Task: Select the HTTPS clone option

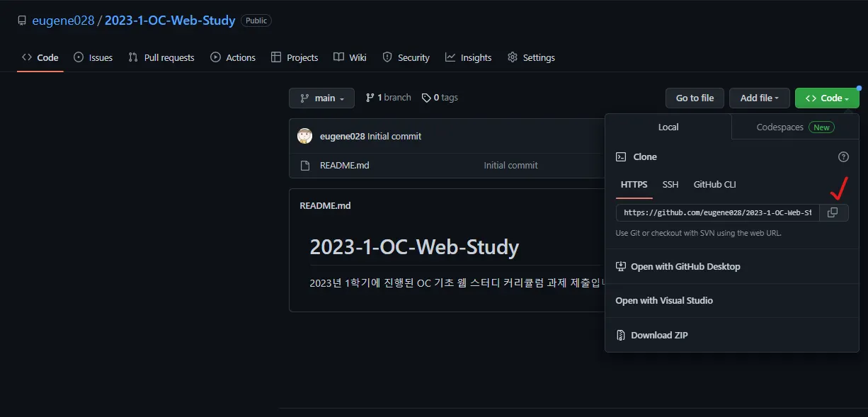Action: tap(634, 184)
